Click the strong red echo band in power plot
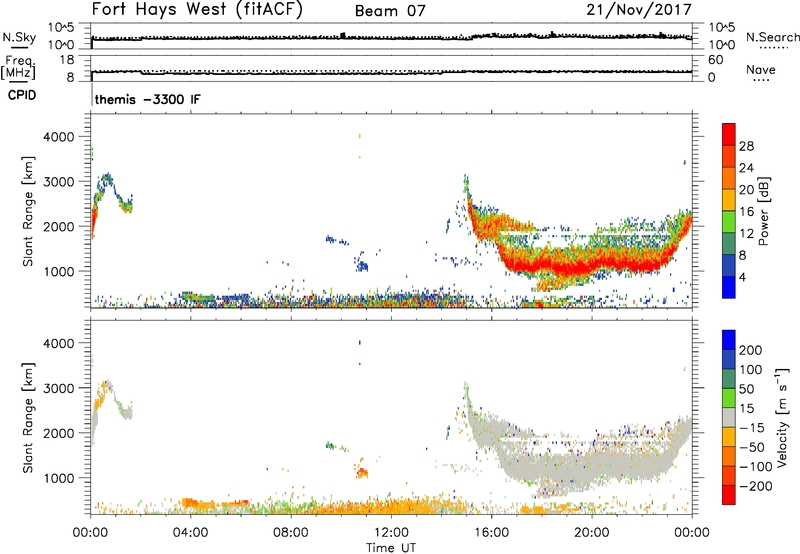Screen dimensions: 800x554 point(582,264)
